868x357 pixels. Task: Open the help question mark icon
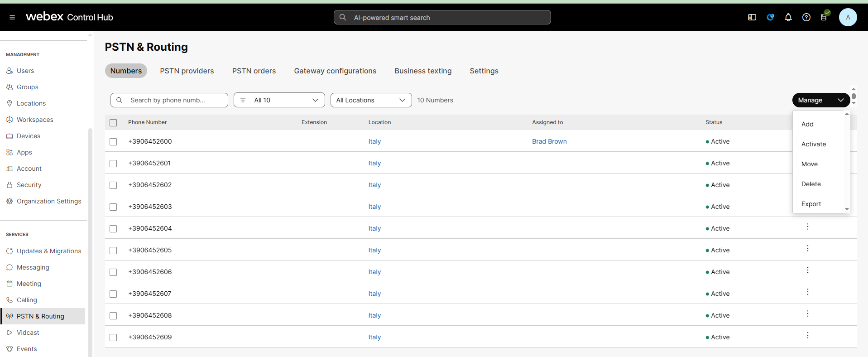806,17
